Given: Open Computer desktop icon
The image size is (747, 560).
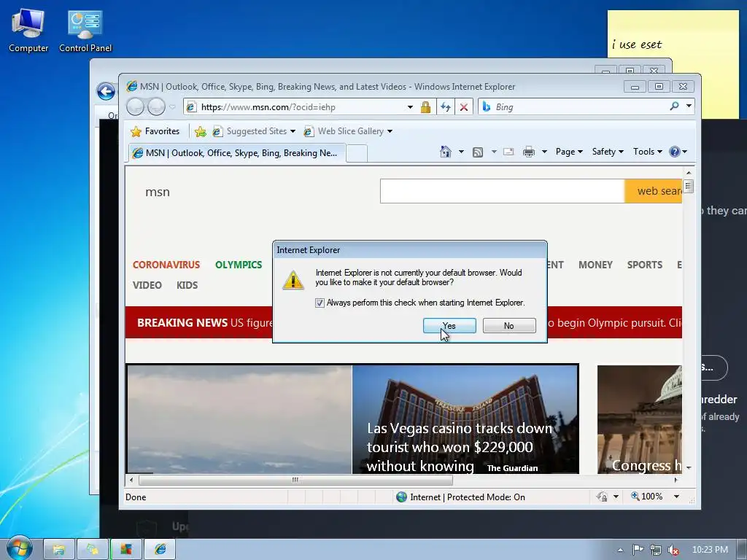Looking at the screenshot, I should (28, 31).
